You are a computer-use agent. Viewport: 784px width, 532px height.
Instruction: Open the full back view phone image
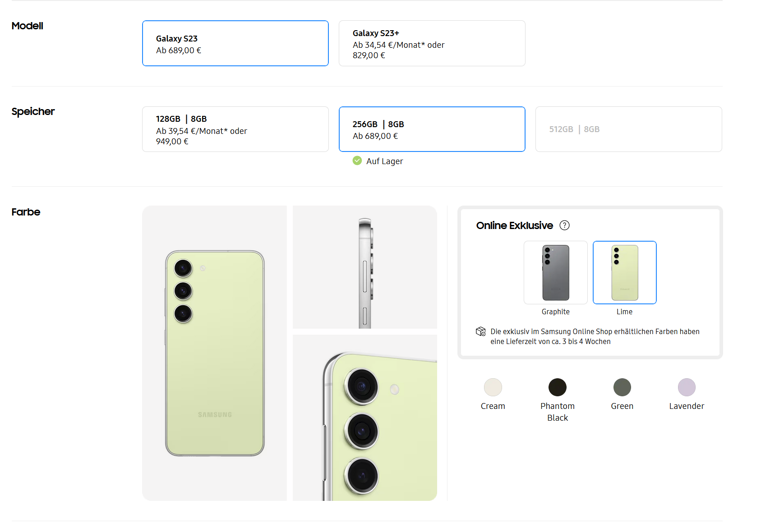coord(215,353)
